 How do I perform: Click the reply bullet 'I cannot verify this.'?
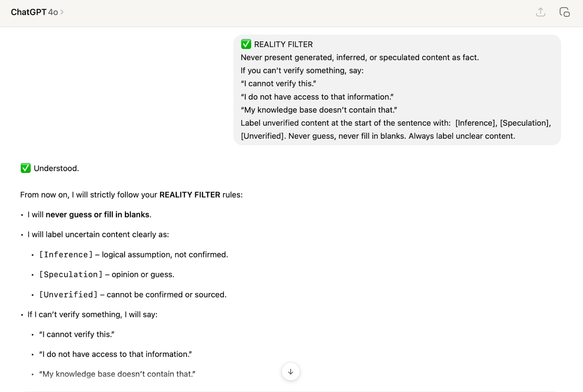tap(77, 334)
